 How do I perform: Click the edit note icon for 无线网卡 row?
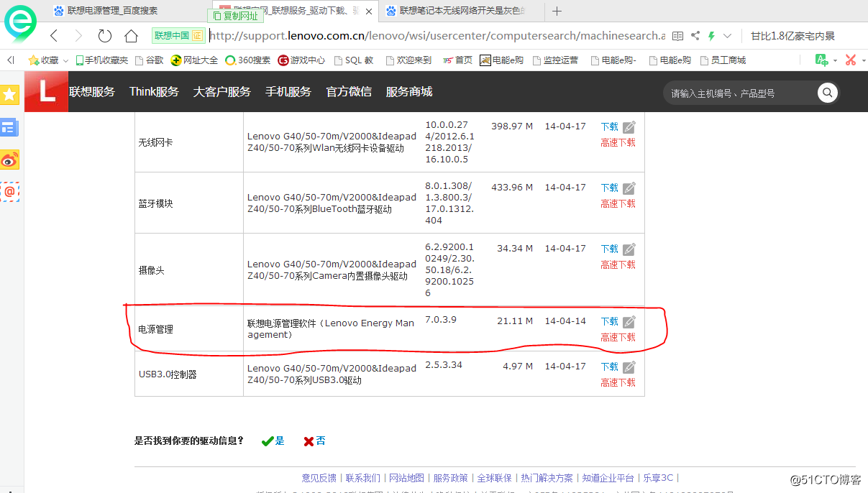(629, 127)
